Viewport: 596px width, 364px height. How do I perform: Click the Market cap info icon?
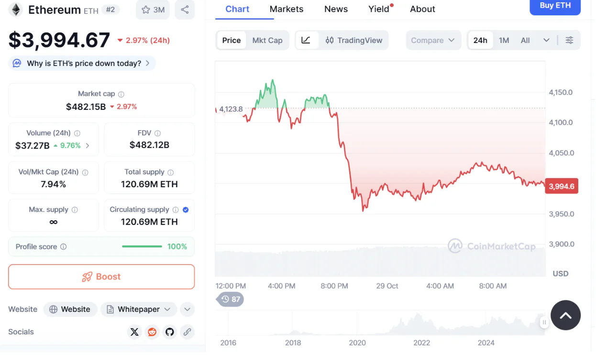(x=121, y=94)
